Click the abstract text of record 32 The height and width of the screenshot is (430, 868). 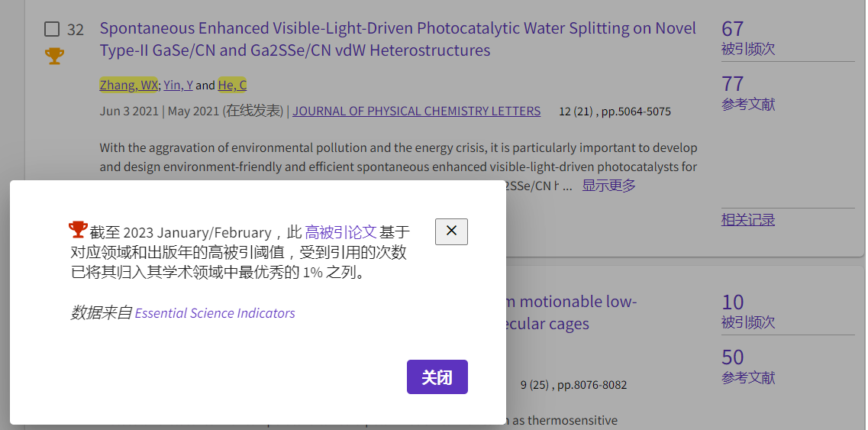coord(397,157)
